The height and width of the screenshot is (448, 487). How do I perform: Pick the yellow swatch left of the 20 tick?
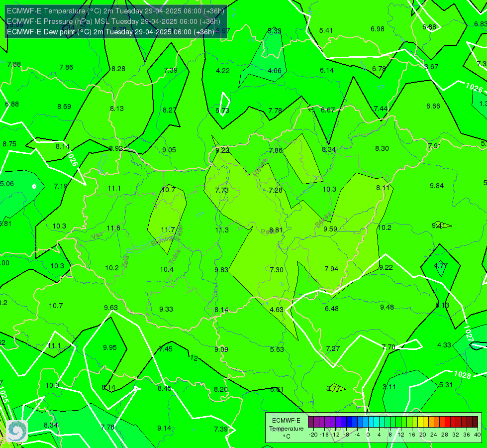point(420,422)
